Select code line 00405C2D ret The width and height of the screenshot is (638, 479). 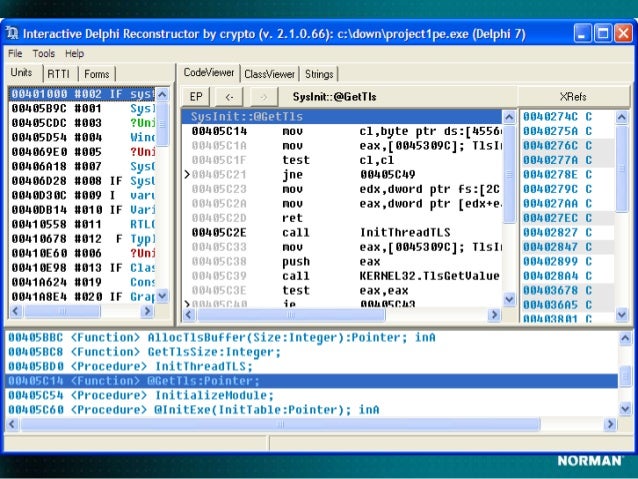pyautogui.click(x=342, y=218)
